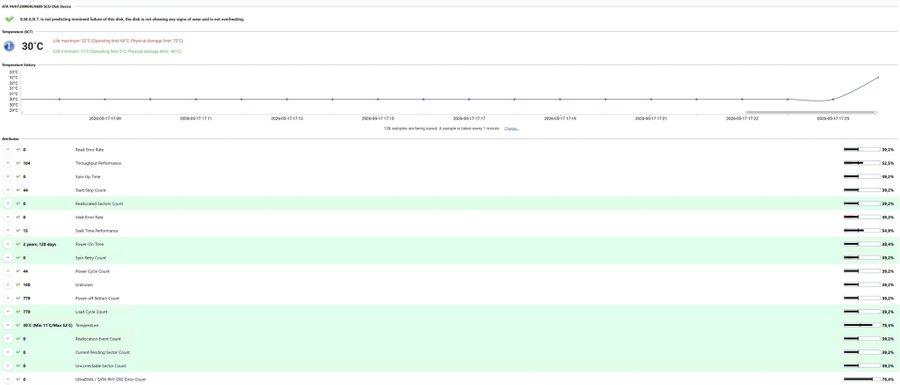Click the 17:23 sample point on temperature graph

click(742, 99)
